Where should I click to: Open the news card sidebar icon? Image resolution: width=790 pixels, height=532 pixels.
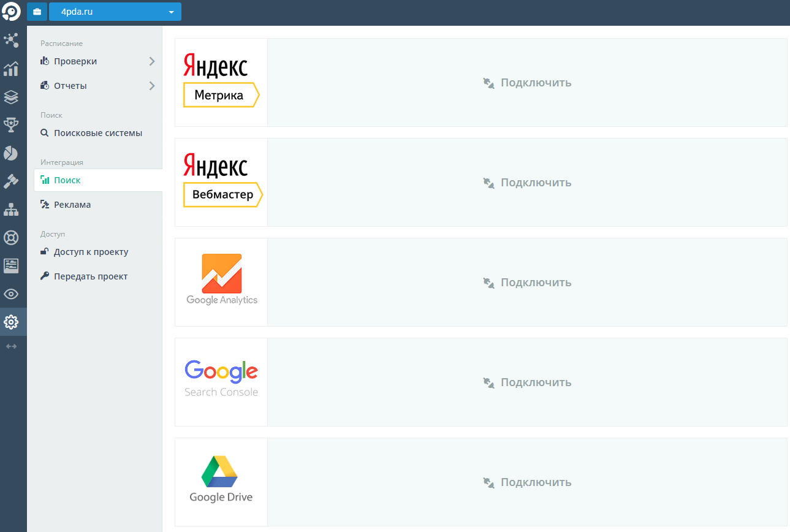(11, 265)
